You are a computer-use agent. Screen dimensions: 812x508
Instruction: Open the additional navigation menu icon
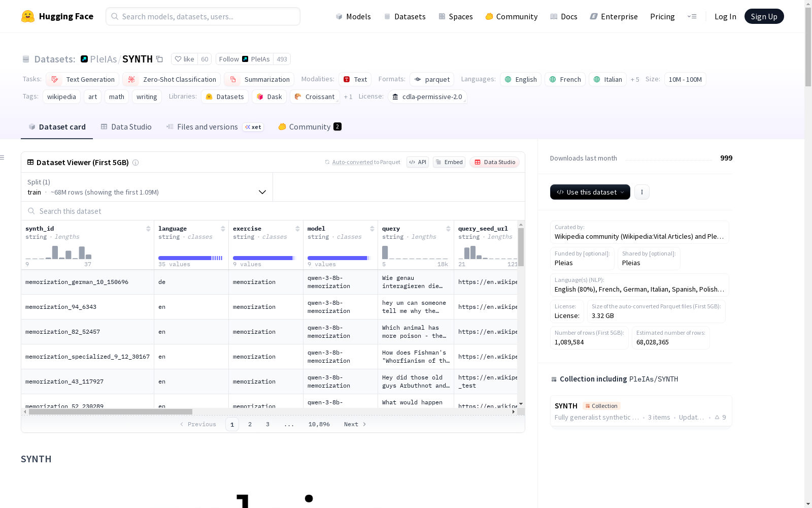coord(692,16)
